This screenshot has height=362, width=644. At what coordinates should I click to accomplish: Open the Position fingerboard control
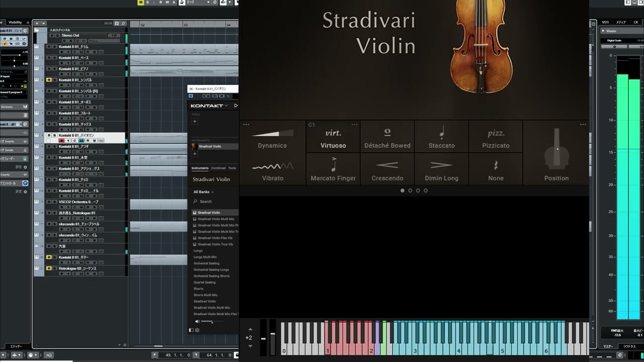pyautogui.click(x=556, y=153)
